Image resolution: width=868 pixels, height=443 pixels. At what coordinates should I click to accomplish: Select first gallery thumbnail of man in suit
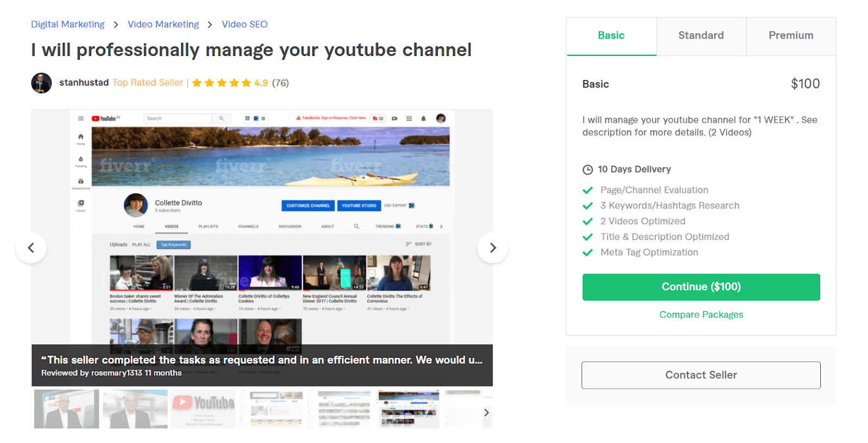pyautogui.click(x=66, y=409)
